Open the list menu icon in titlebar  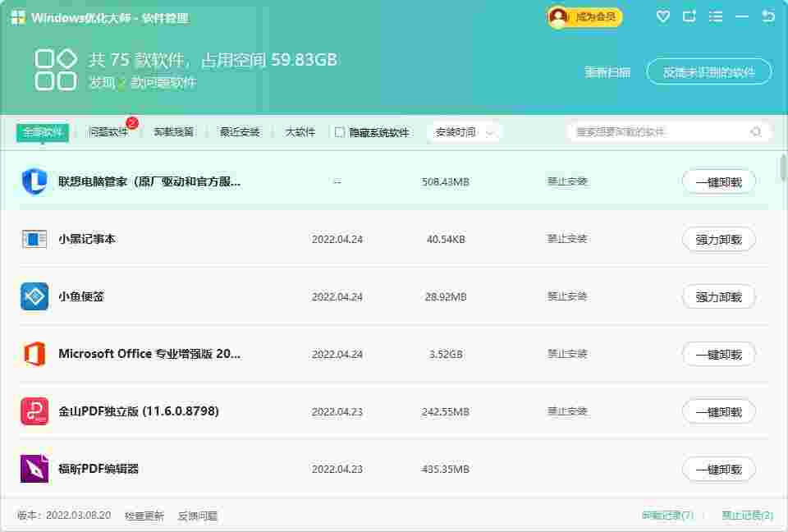pyautogui.click(x=715, y=16)
